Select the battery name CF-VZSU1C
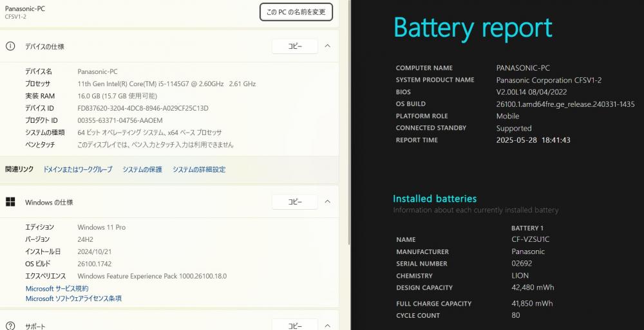Image resolution: width=644 pixels, height=330 pixels. point(530,239)
